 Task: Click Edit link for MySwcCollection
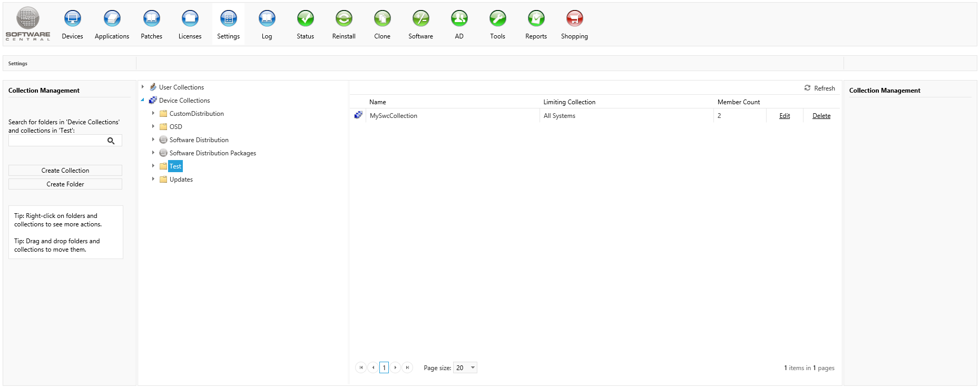785,116
